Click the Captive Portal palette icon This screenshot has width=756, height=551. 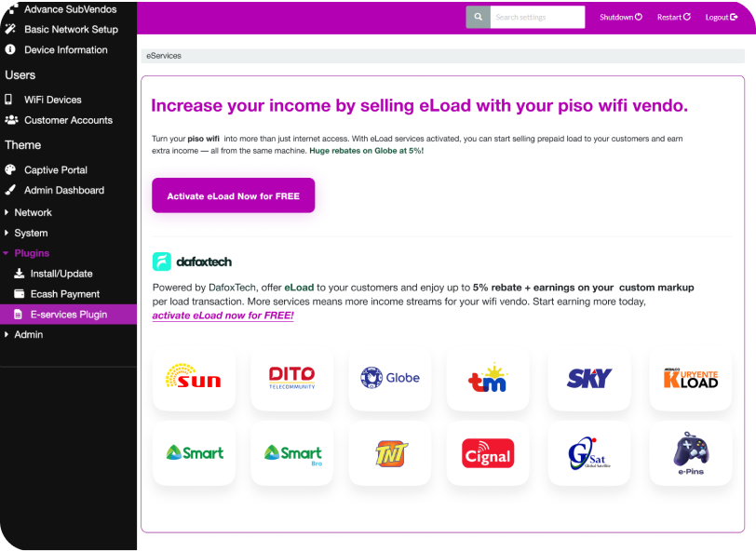coord(10,169)
